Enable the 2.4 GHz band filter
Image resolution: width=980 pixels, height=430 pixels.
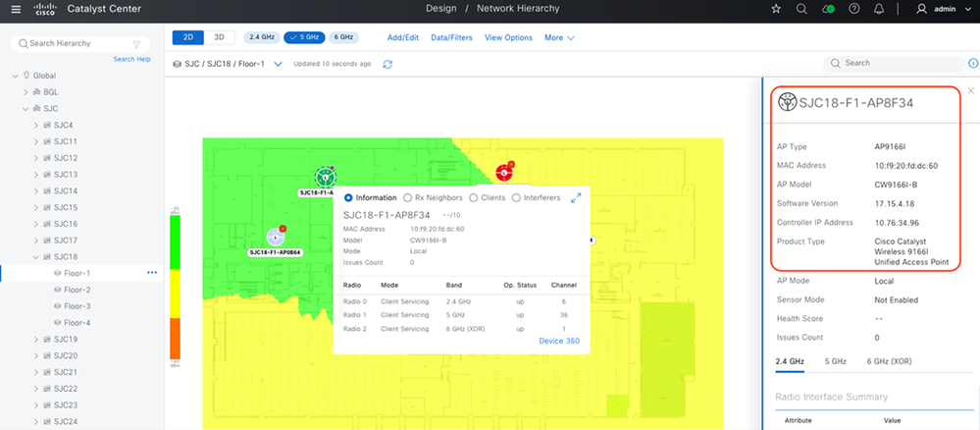(x=260, y=37)
